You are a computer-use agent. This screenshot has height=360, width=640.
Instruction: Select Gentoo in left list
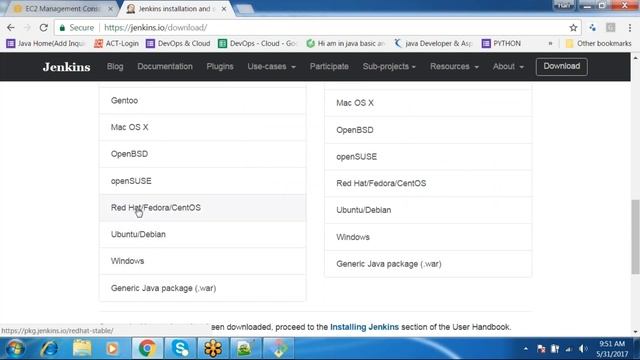pos(202,100)
